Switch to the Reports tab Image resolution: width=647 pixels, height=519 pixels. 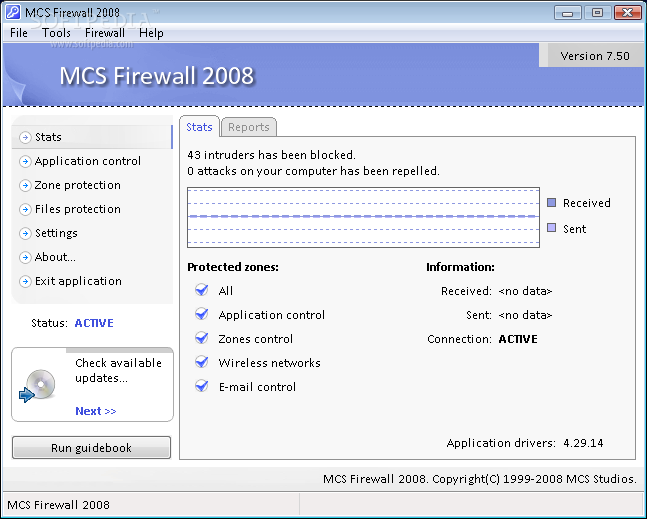(x=249, y=127)
